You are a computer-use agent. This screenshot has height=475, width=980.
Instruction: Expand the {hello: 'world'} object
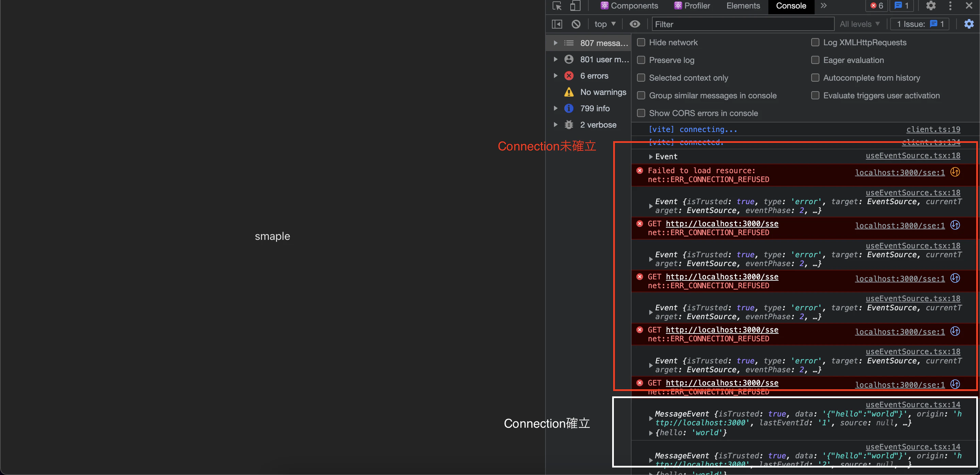651,433
